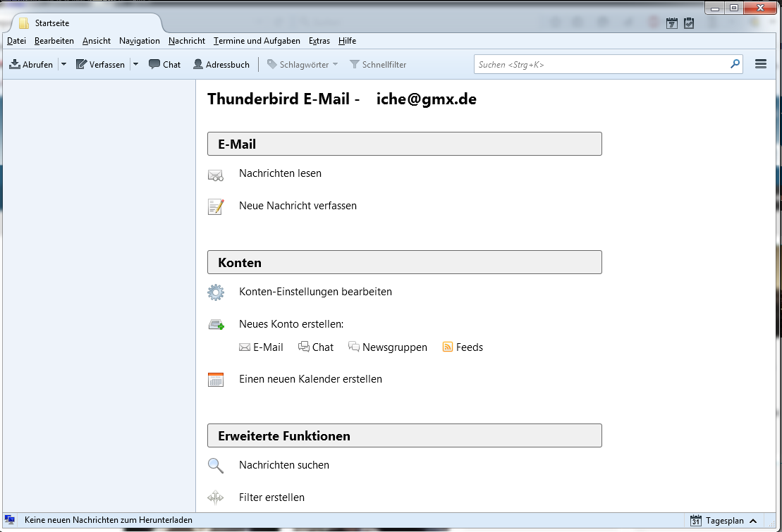This screenshot has width=782, height=532.
Task: Toggle the Schnellfilter button
Action: pyautogui.click(x=378, y=64)
